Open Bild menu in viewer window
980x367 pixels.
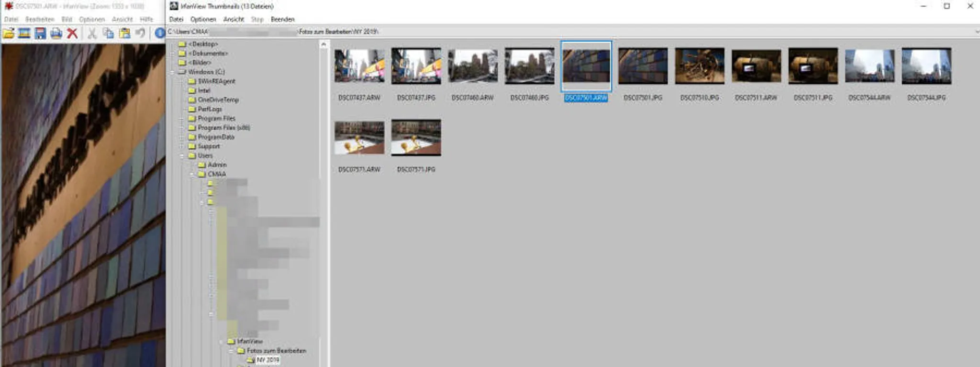pos(67,20)
